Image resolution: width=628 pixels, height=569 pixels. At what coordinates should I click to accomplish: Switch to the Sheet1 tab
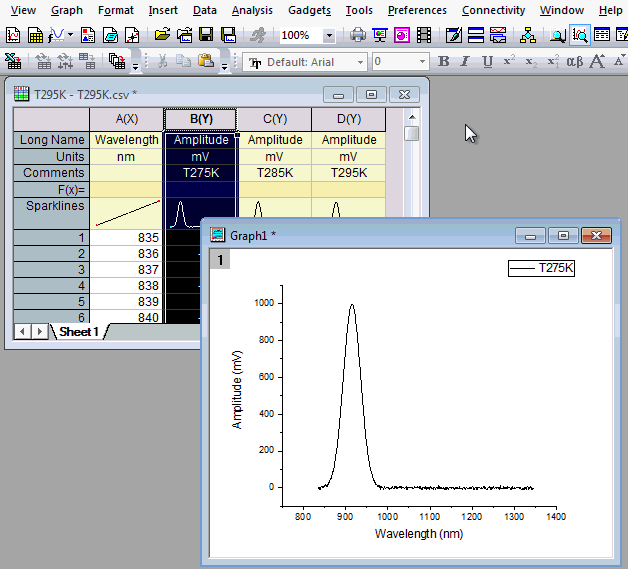click(x=78, y=331)
